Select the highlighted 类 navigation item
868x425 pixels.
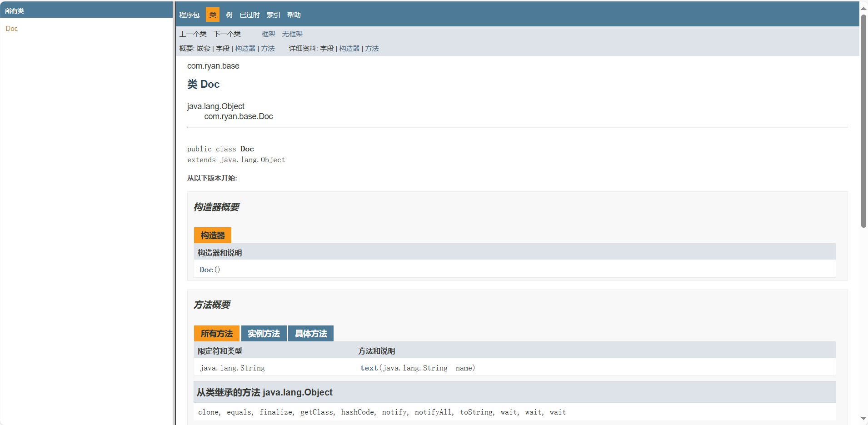(213, 15)
